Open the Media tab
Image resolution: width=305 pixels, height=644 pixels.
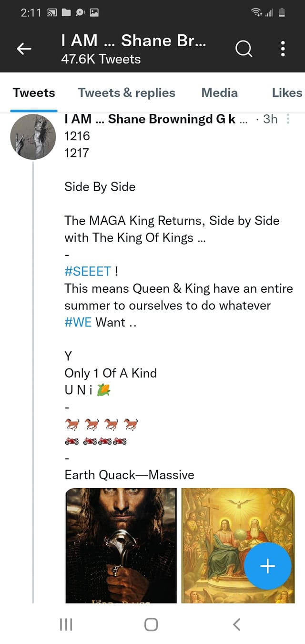click(219, 92)
